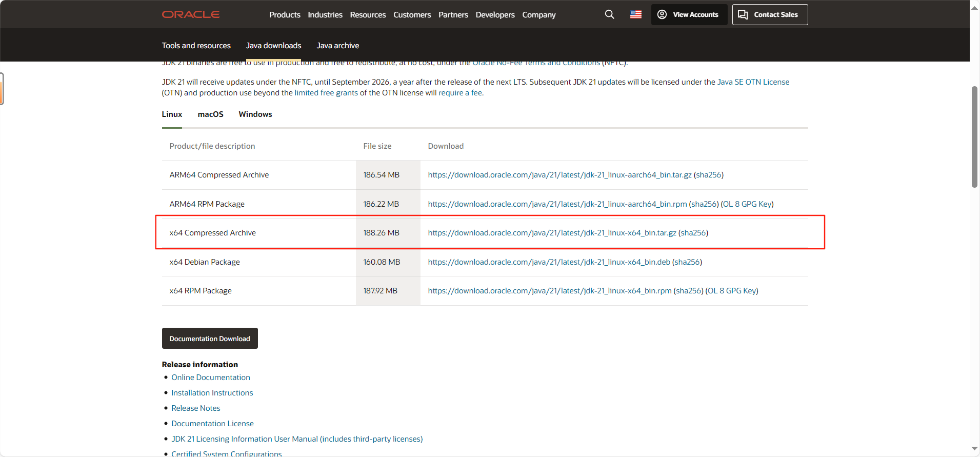This screenshot has width=980, height=457.
Task: Open the Company menu
Action: pyautogui.click(x=539, y=15)
